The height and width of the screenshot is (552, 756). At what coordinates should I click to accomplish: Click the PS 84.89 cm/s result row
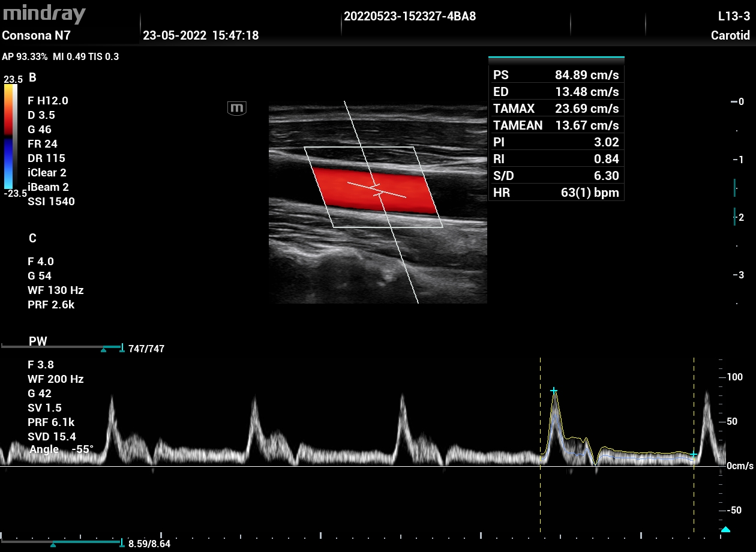[x=556, y=75]
